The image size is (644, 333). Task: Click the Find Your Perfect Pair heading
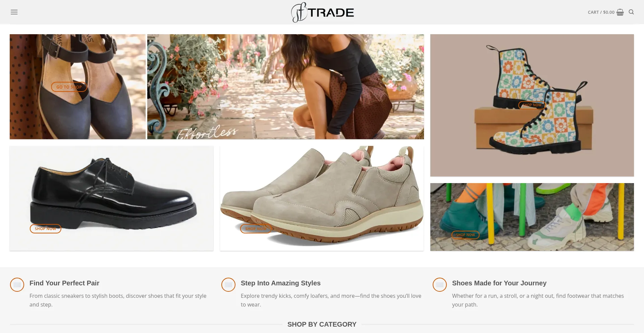64,283
